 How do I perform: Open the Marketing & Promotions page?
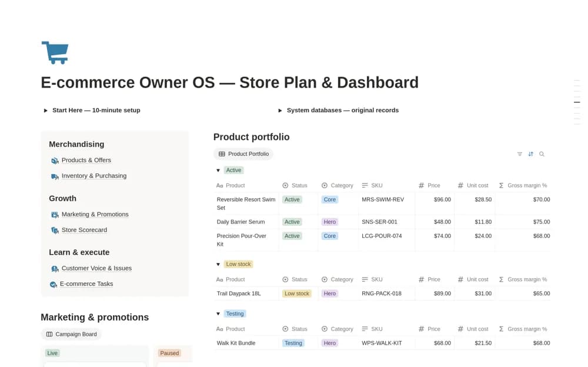click(95, 214)
